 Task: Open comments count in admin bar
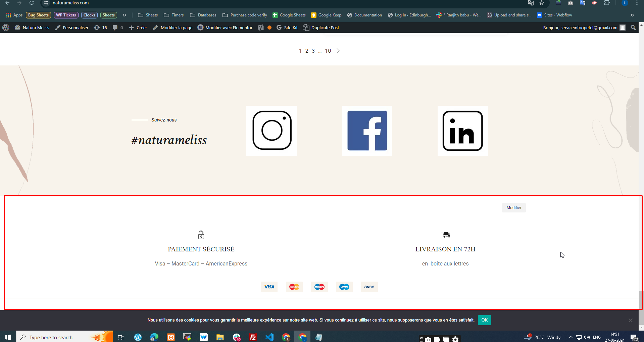point(118,28)
